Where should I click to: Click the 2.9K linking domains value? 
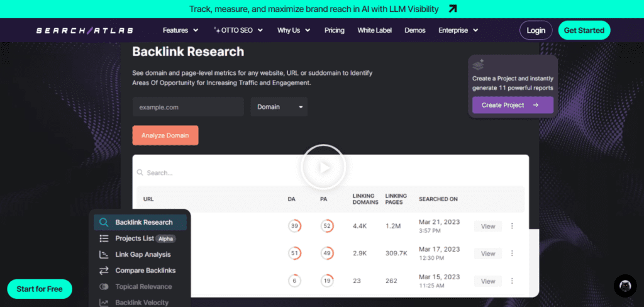[361, 254]
